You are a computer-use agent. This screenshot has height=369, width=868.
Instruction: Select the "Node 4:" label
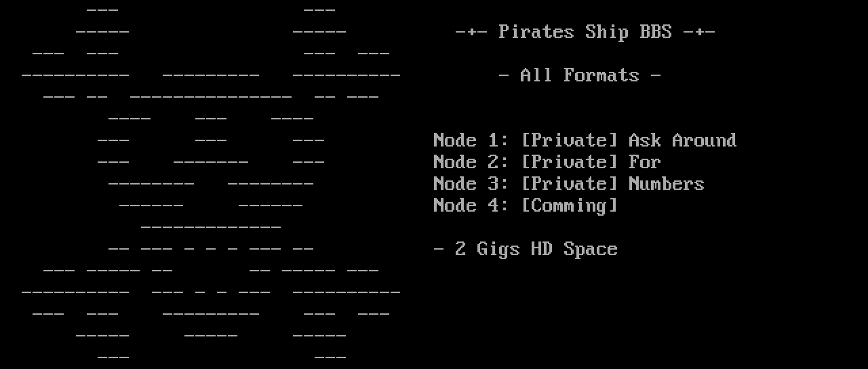pos(471,206)
